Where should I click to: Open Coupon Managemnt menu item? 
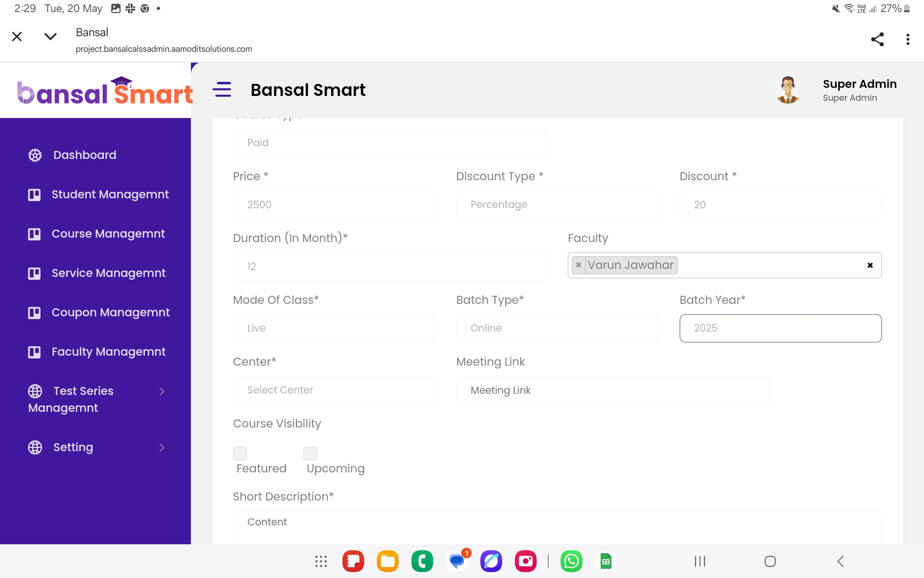[111, 313]
